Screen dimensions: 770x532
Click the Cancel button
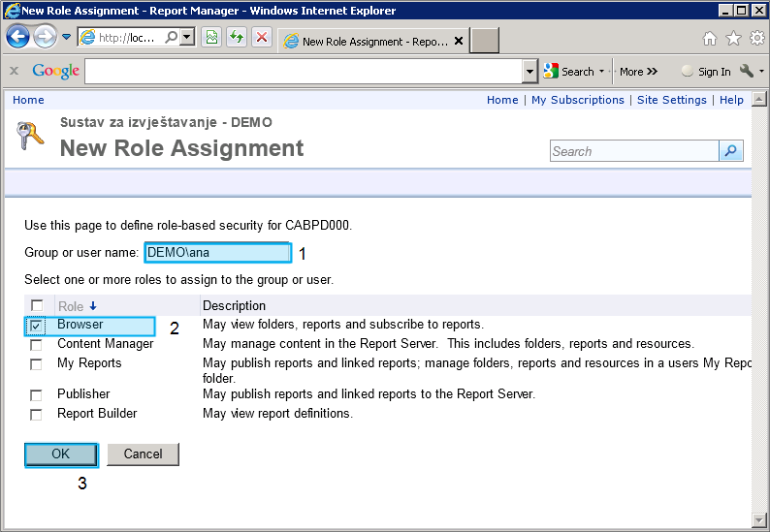pos(143,454)
